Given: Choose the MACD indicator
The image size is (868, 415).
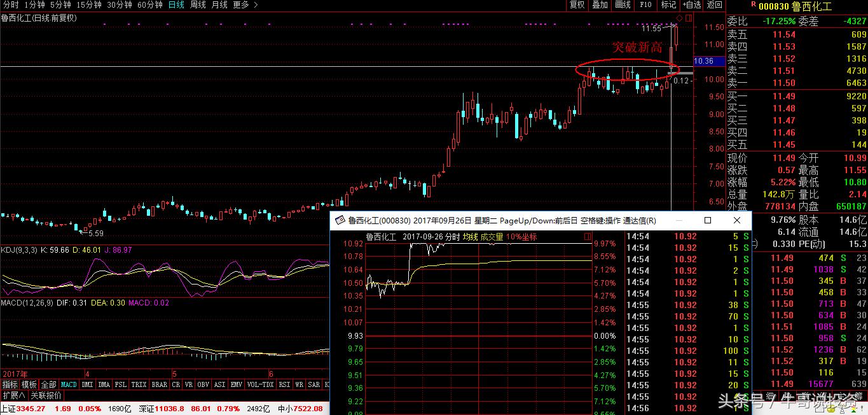Looking at the screenshot, I should [x=69, y=384].
